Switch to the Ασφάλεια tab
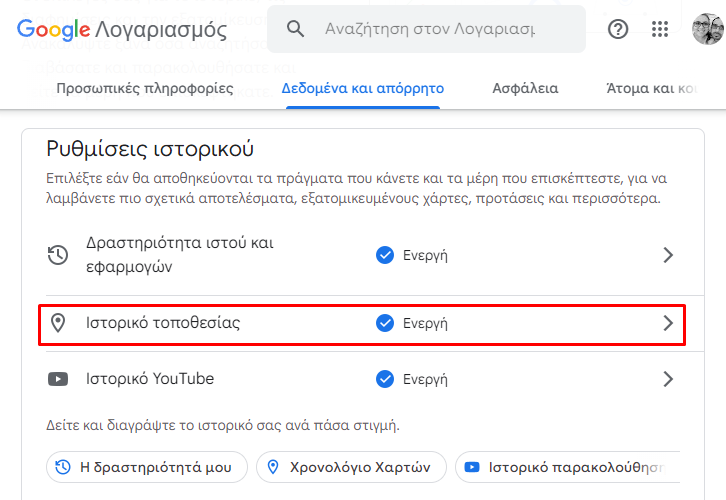726x500 pixels. click(525, 88)
